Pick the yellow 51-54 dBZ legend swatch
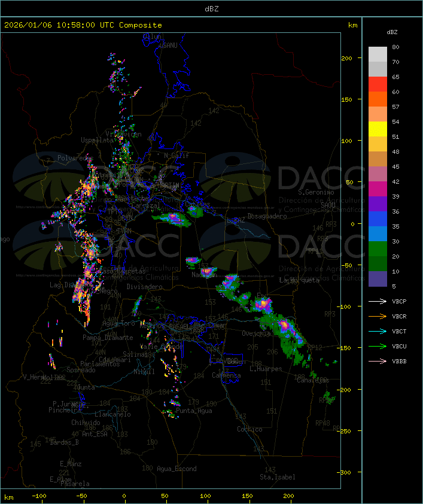Viewport: 423px width, 504px height. [x=378, y=129]
